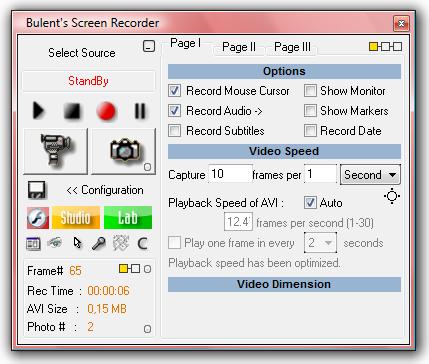429x364 pixels.
Task: Open the Second time unit dropdown
Action: click(x=370, y=174)
